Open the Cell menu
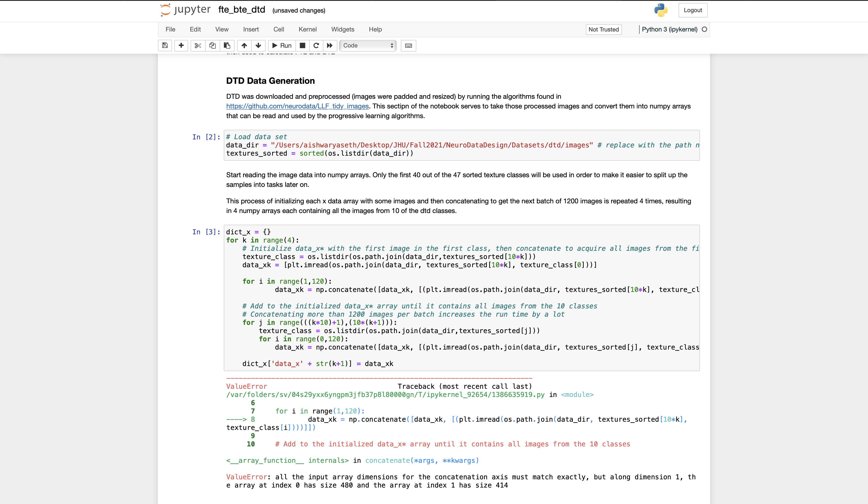The height and width of the screenshot is (504, 868). coord(279,30)
